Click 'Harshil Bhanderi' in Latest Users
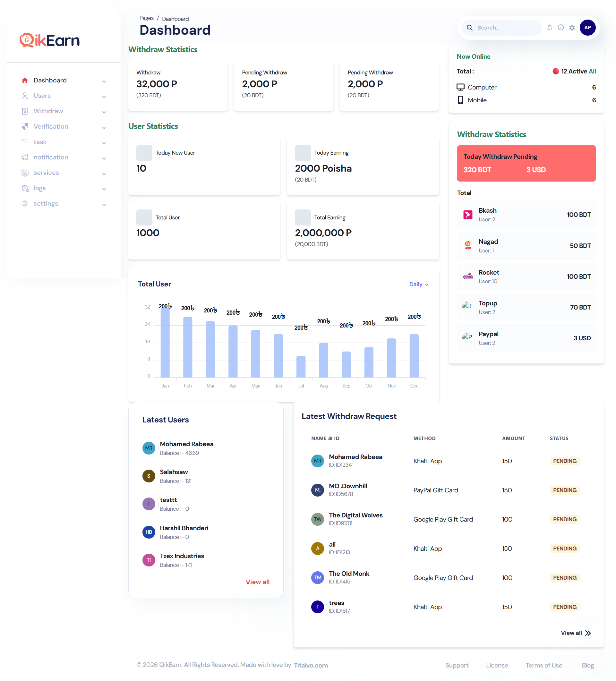This screenshot has height=681, width=616. 184,528
